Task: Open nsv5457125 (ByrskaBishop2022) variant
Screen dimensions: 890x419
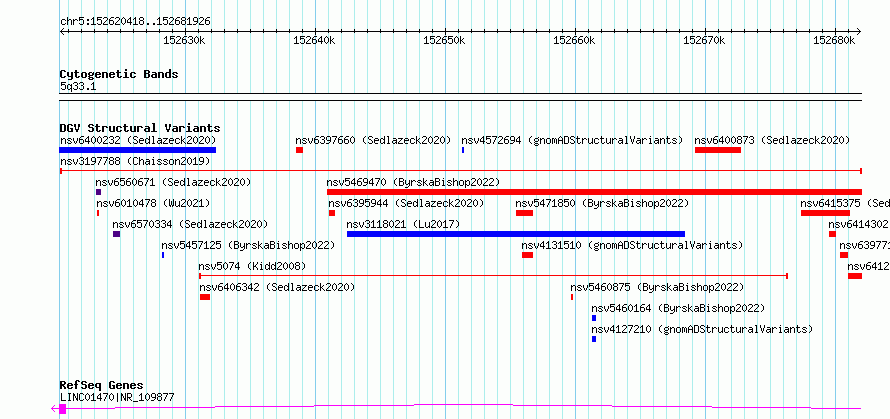Action: (x=248, y=245)
